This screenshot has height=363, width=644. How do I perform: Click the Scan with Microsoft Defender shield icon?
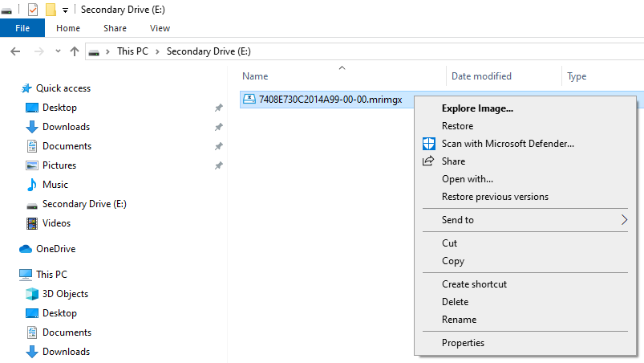(x=429, y=144)
